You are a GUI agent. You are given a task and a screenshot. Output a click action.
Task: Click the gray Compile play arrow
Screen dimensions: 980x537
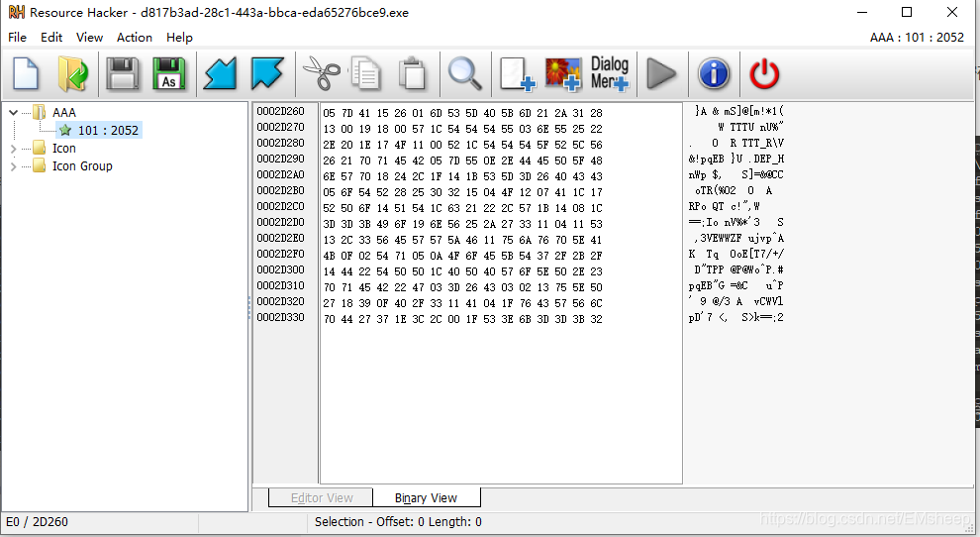[x=661, y=74]
